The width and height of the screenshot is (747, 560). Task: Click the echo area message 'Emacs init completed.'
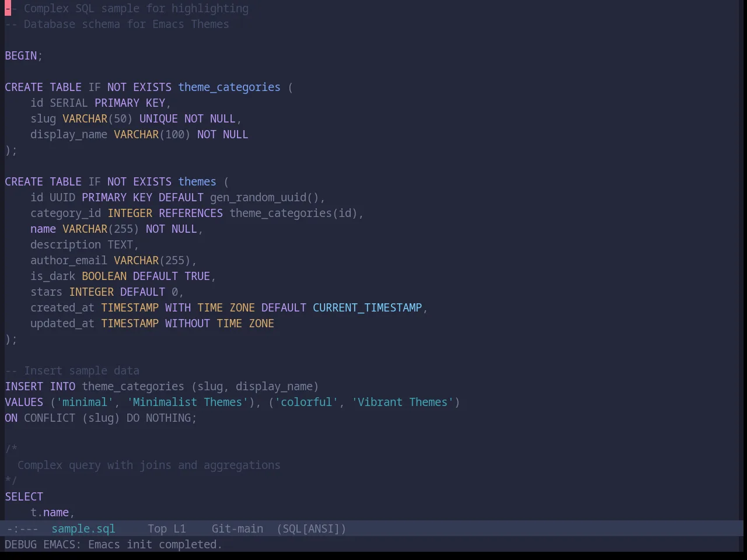[x=155, y=544]
